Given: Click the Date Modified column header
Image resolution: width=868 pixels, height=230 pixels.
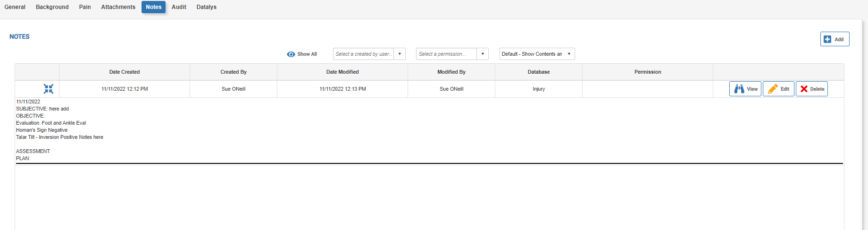Looking at the screenshot, I should pos(342,72).
